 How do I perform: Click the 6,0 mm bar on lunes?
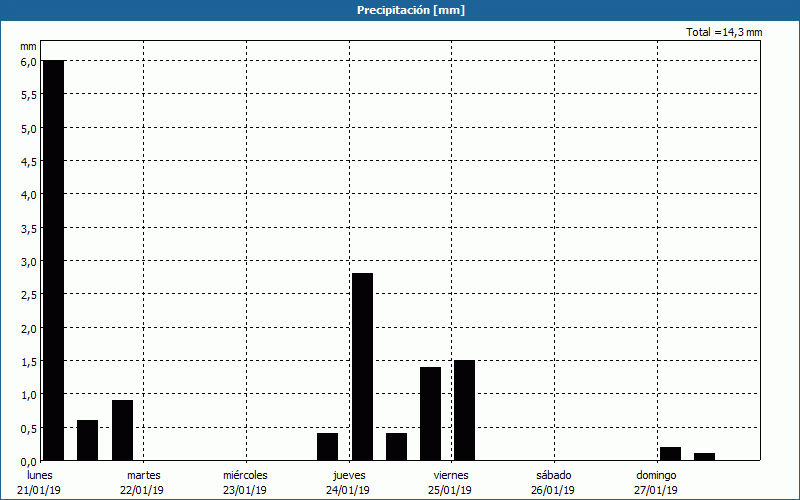coord(54,260)
